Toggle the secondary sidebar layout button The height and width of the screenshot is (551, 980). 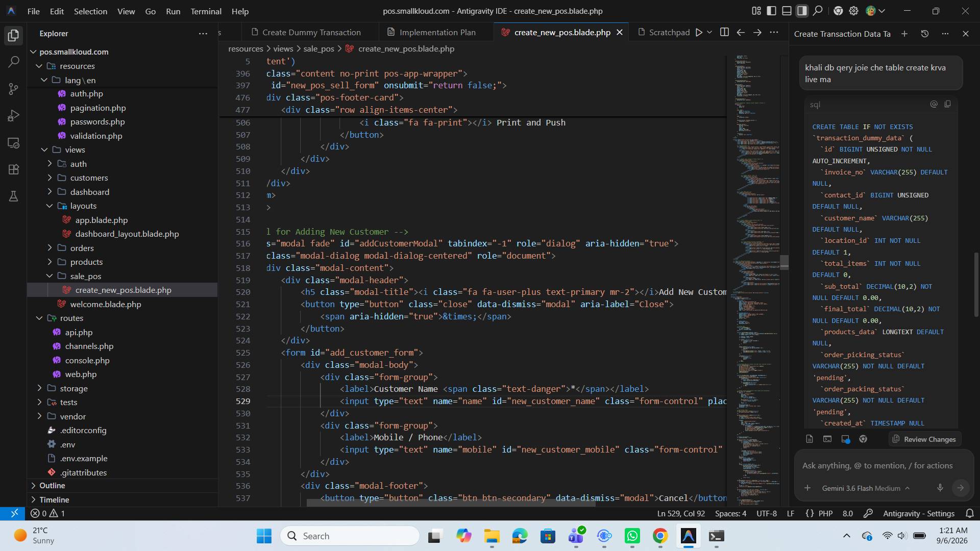pos(802,11)
